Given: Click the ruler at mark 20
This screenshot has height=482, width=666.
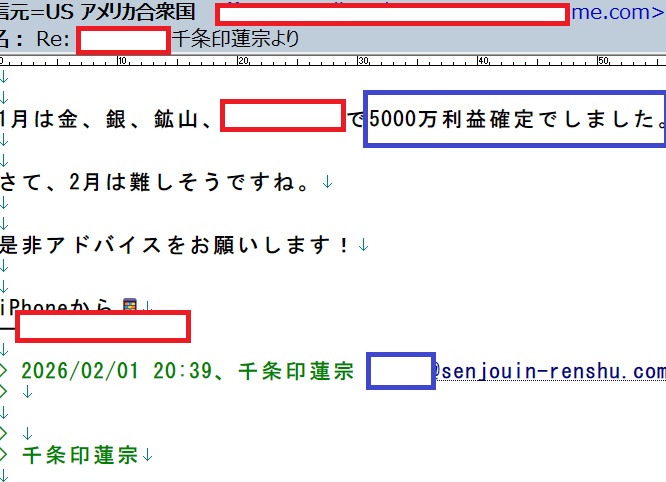Looking at the screenshot, I should coord(241,61).
